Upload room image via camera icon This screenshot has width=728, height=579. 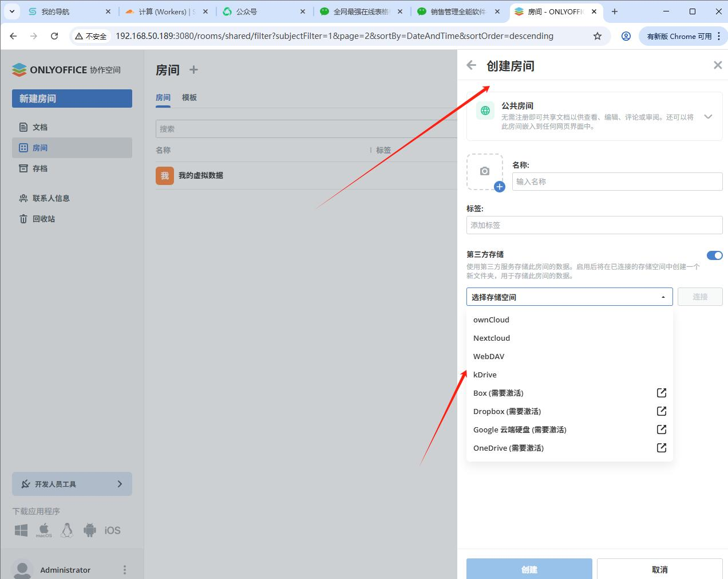485,171
